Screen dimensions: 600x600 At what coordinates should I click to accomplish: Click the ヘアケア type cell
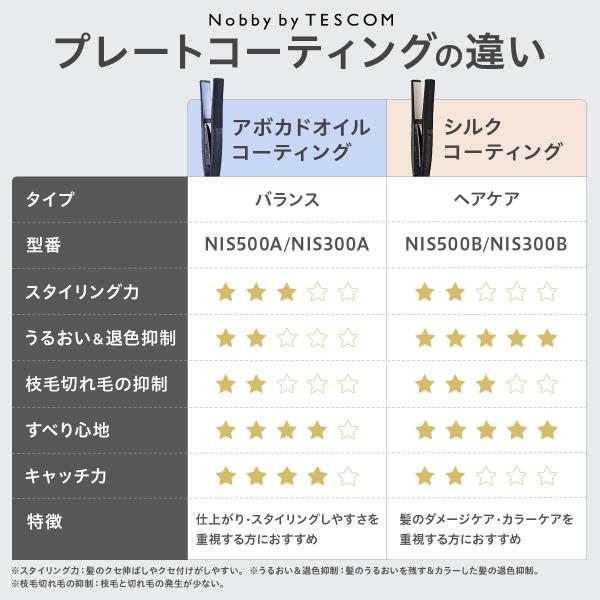pos(486,199)
